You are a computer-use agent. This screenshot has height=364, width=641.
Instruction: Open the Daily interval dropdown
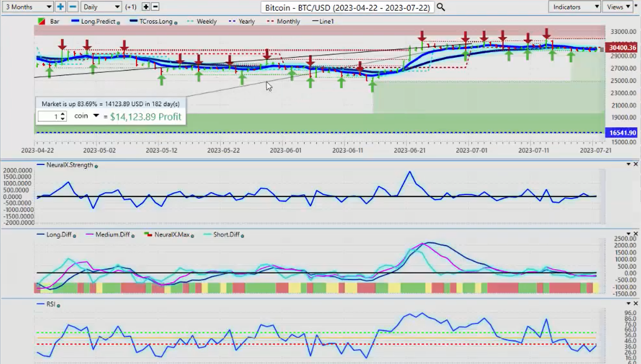(x=101, y=7)
